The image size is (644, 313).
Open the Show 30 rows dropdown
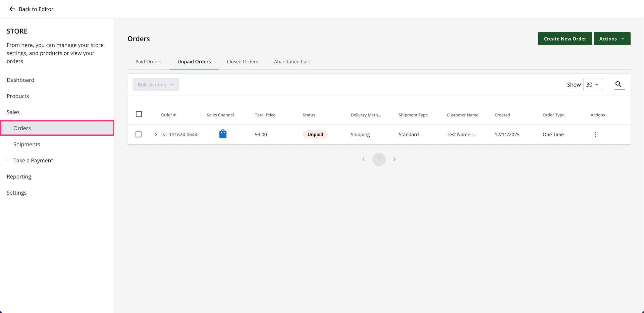click(x=593, y=85)
